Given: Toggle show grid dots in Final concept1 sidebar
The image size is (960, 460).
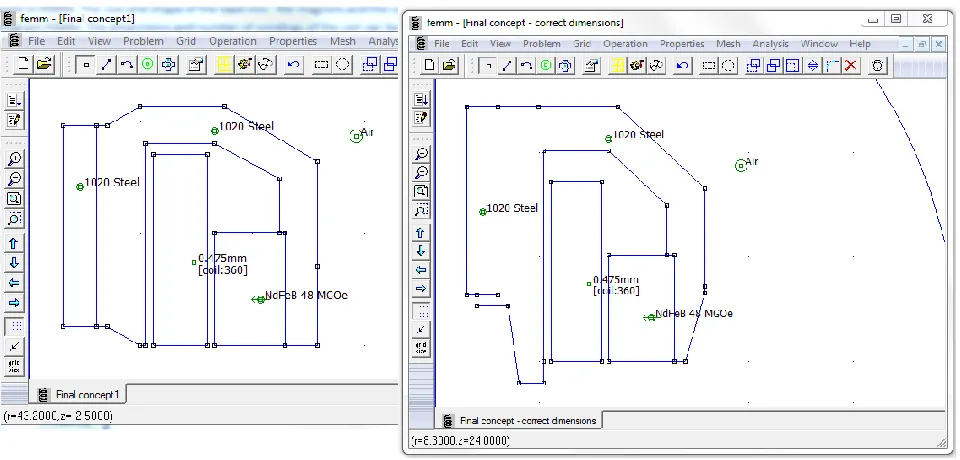Looking at the screenshot, I should pyautogui.click(x=15, y=326).
